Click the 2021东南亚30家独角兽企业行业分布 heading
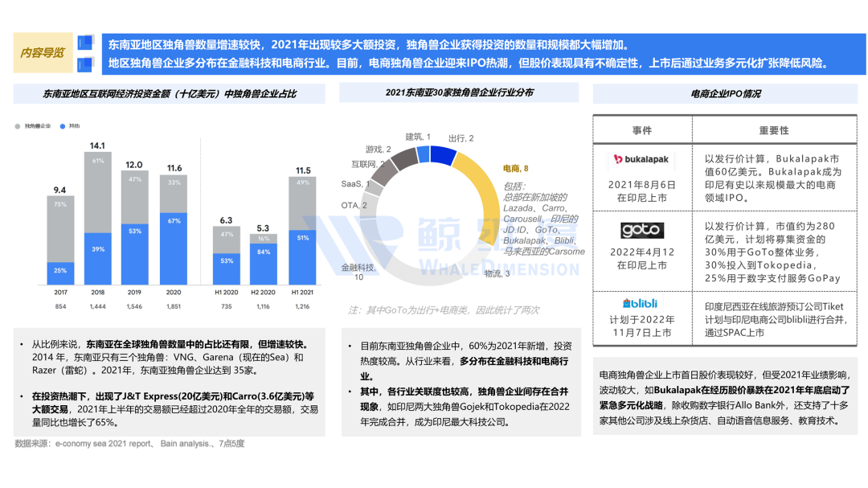Image resolution: width=868 pixels, height=488 pixels. pos(459,93)
